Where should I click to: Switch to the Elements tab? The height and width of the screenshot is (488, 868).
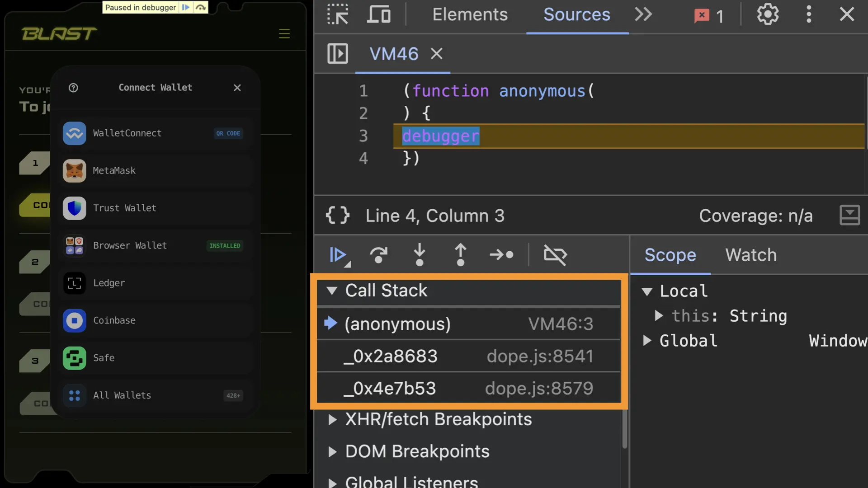coord(470,14)
